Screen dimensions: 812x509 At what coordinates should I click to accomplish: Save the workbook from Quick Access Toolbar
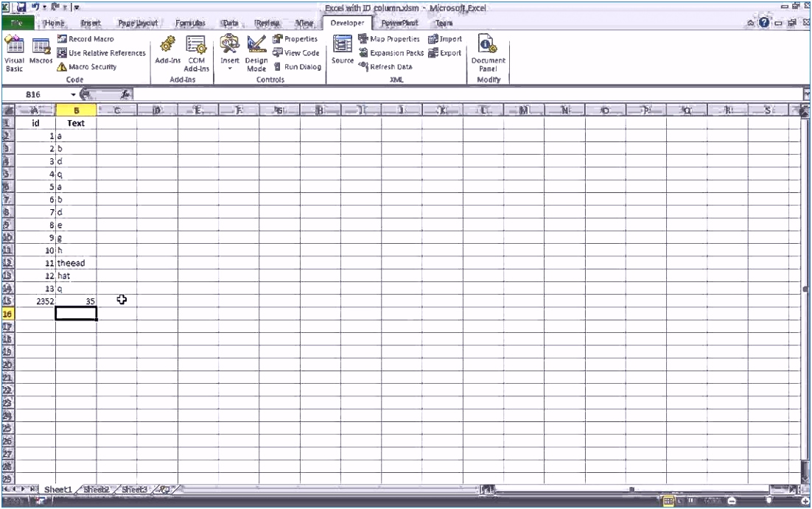[x=21, y=7]
